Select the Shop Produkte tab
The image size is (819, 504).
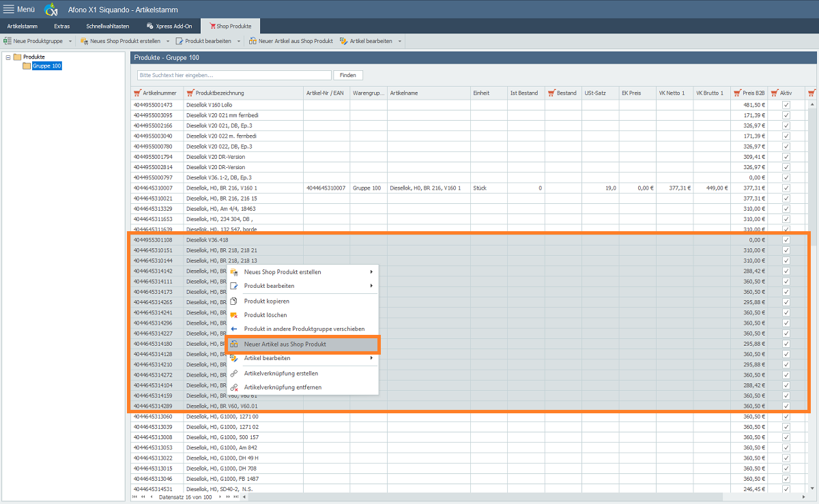230,26
